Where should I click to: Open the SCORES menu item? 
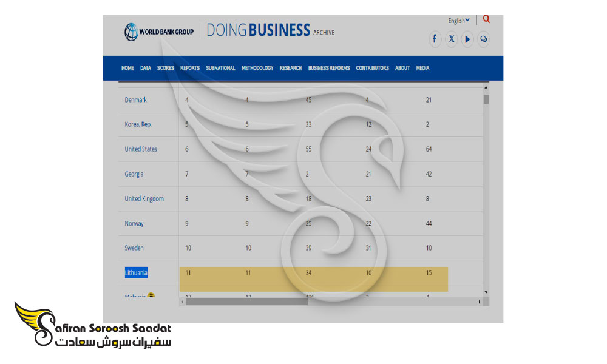[165, 68]
